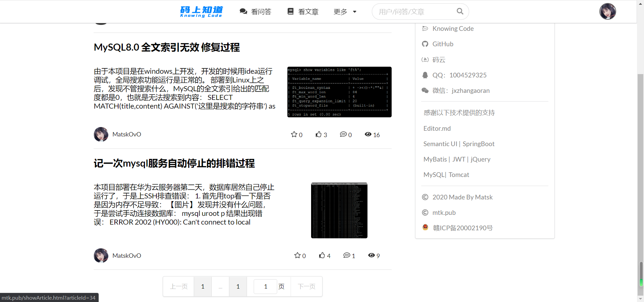
Task: Click the ICP license badge icon
Action: pyautogui.click(x=425, y=227)
